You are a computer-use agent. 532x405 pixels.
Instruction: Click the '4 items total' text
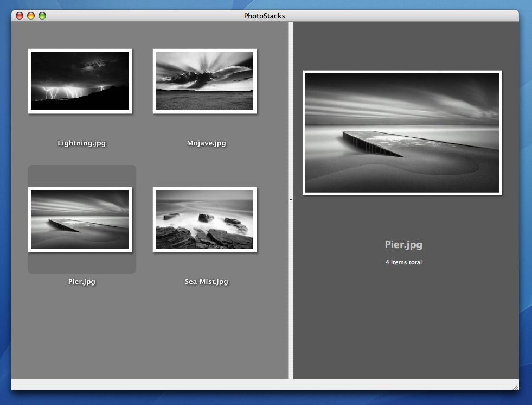(403, 262)
